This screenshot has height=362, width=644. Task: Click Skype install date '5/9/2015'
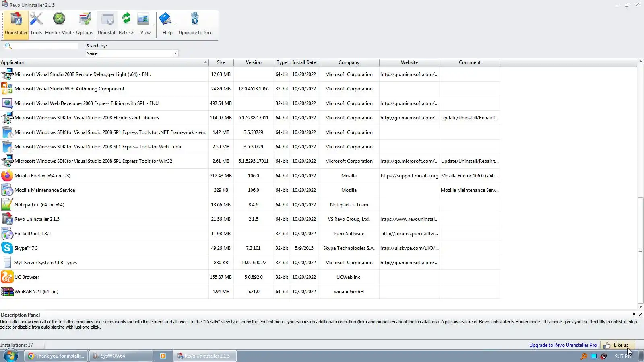304,248
